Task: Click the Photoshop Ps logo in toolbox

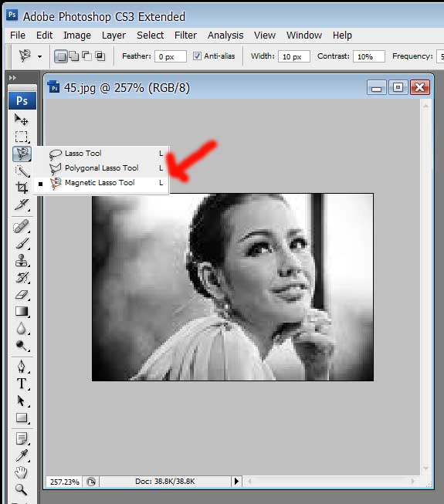Action: [22, 100]
